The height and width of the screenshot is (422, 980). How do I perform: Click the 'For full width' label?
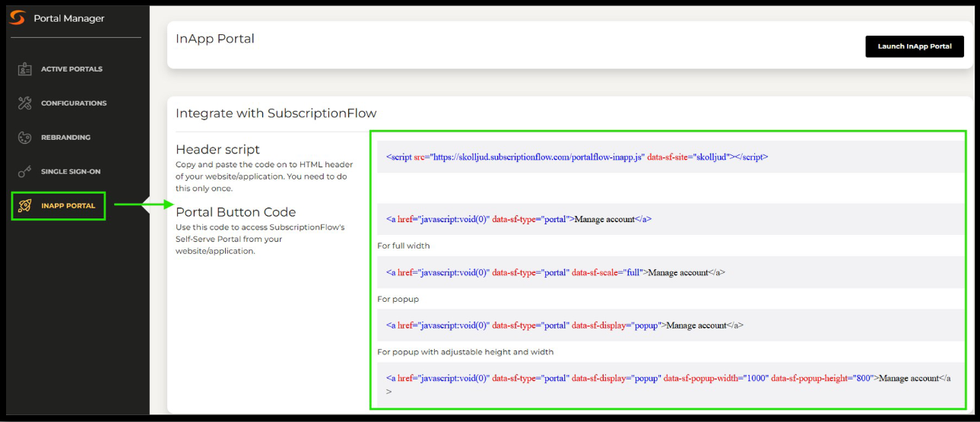point(404,246)
